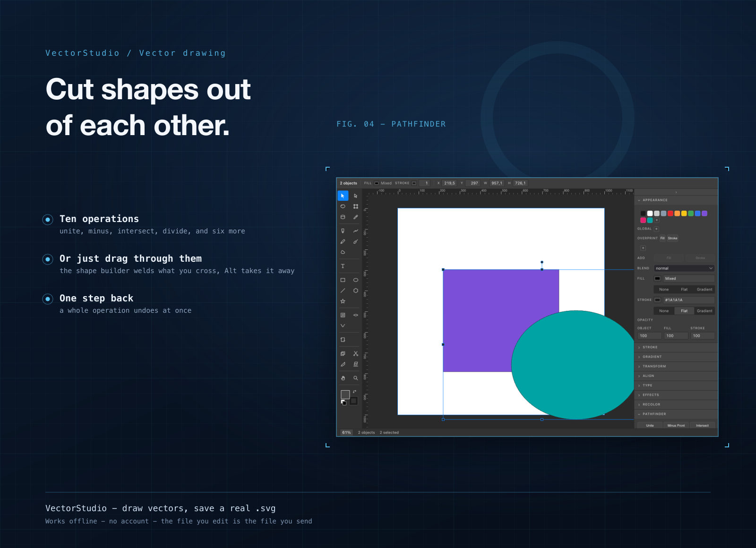756x548 pixels.
Task: Select the Lasso tool
Action: pyautogui.click(x=343, y=206)
